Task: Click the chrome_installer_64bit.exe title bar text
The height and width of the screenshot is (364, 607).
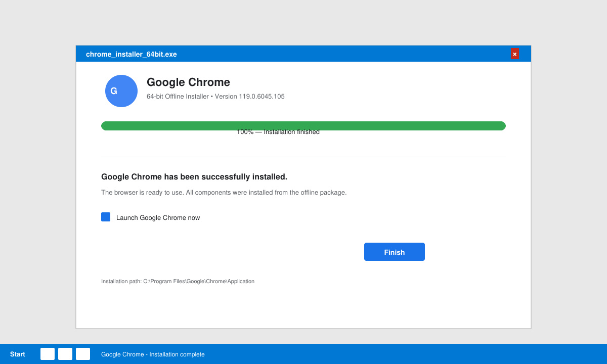Action: pos(132,54)
